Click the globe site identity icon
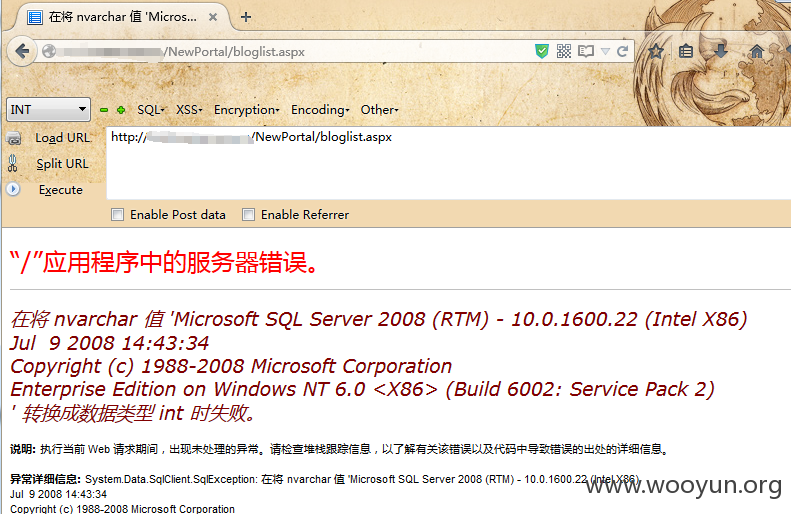The image size is (791, 514). coord(48,51)
